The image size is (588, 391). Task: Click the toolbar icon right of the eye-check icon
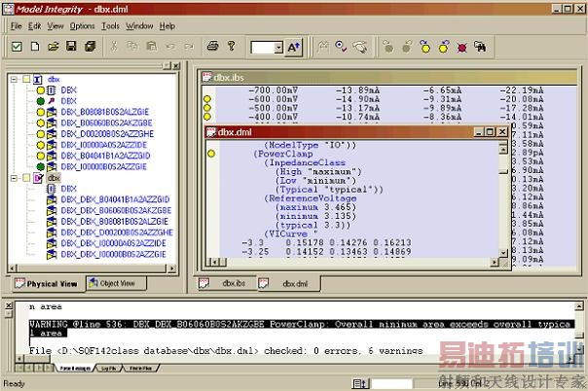[360, 47]
